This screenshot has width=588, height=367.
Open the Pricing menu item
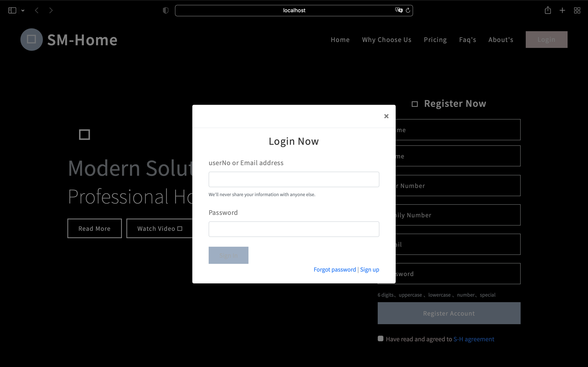pos(435,40)
